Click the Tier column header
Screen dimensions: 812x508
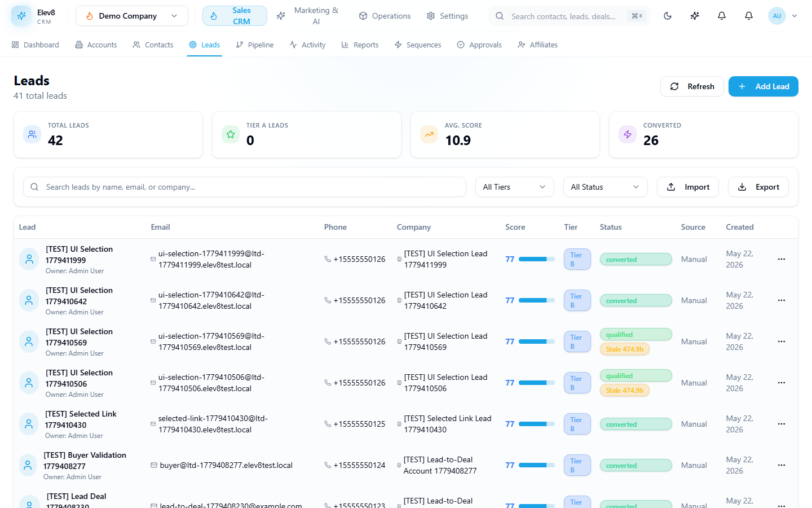click(571, 227)
